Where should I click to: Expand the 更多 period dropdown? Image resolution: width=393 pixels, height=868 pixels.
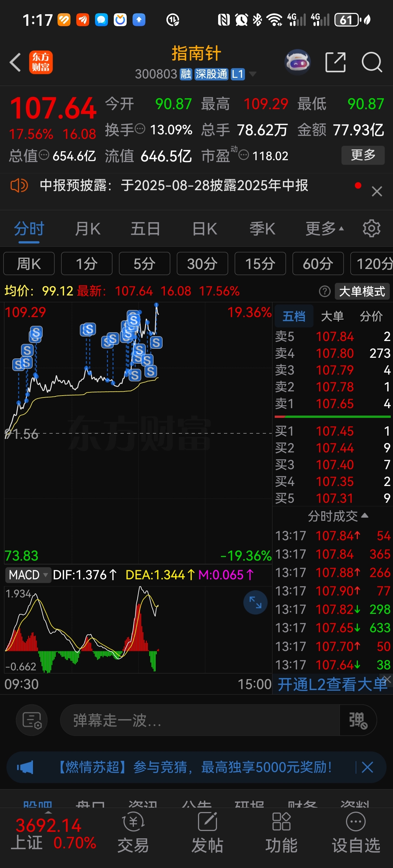(x=324, y=229)
